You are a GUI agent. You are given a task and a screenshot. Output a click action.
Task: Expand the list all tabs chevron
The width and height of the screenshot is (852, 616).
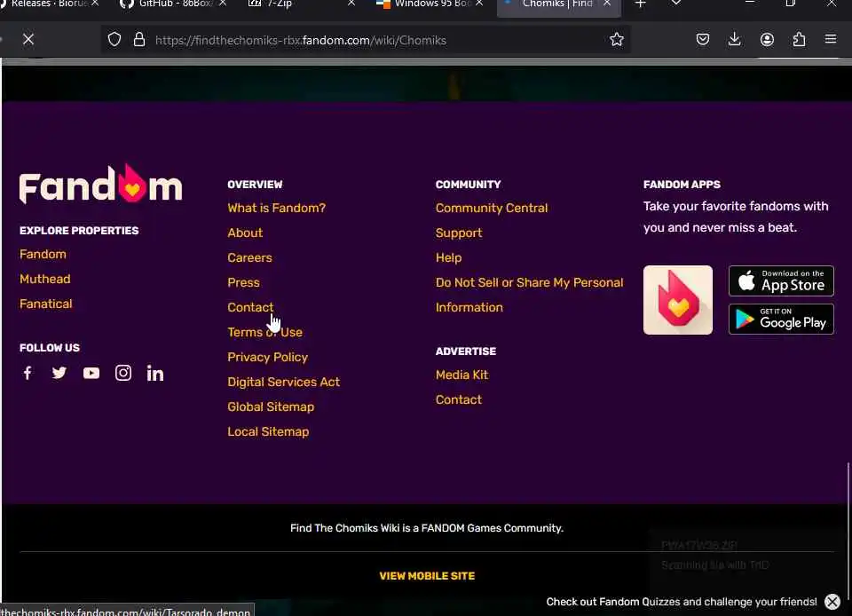coord(676,4)
